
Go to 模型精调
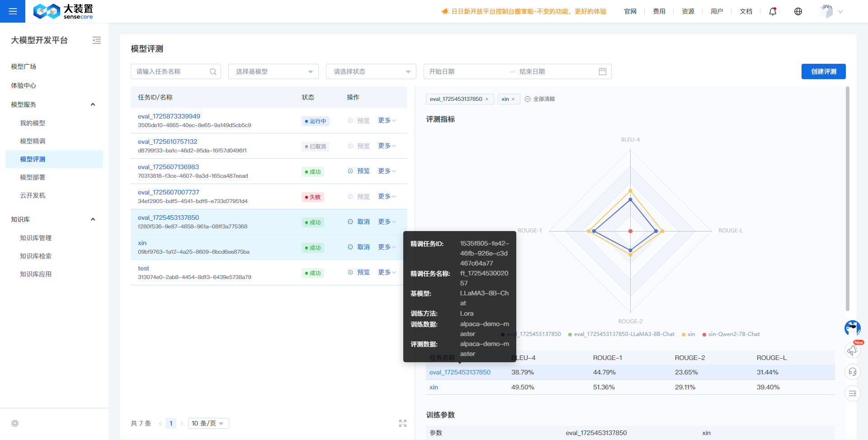33,141
